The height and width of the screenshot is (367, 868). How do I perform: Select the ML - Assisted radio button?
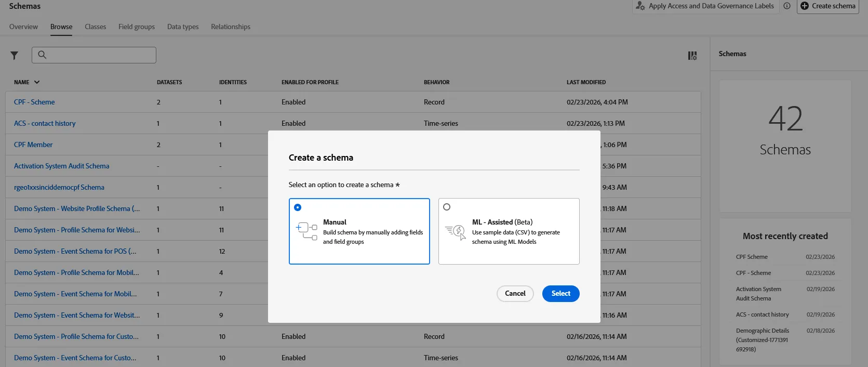tap(447, 207)
